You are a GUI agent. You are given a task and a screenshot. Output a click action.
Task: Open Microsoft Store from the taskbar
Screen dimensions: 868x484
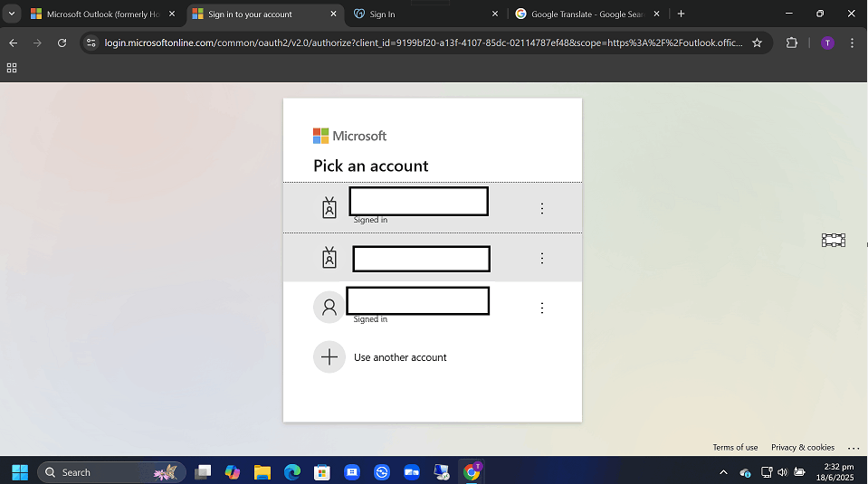[322, 472]
